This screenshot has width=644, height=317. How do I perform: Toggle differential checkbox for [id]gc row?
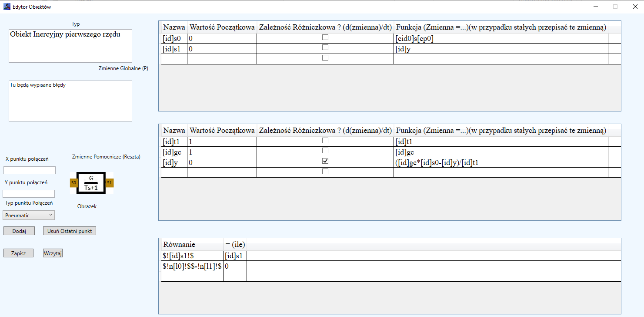pos(325,151)
